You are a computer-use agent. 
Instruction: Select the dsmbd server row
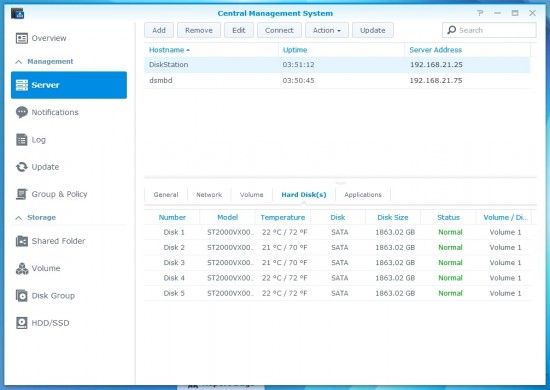[x=337, y=81]
